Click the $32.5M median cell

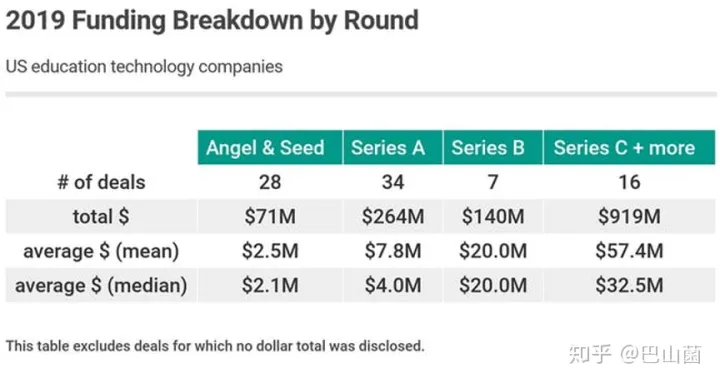629,285
